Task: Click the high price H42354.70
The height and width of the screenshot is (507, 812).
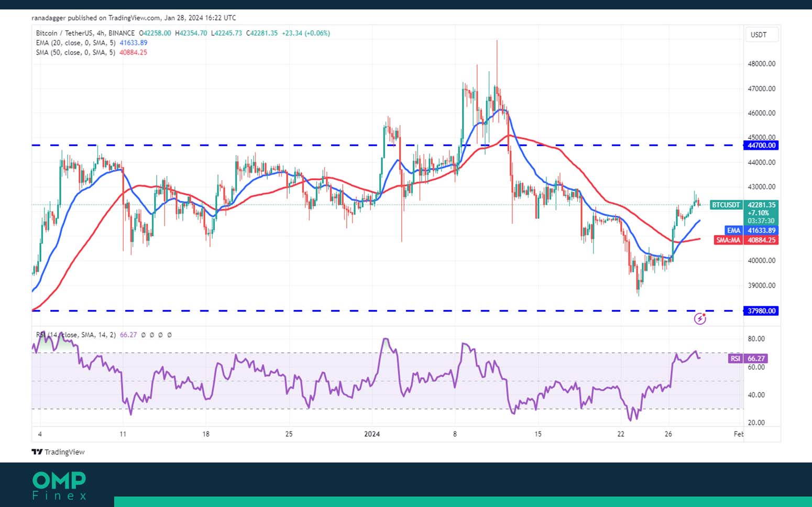Action: 191,33
